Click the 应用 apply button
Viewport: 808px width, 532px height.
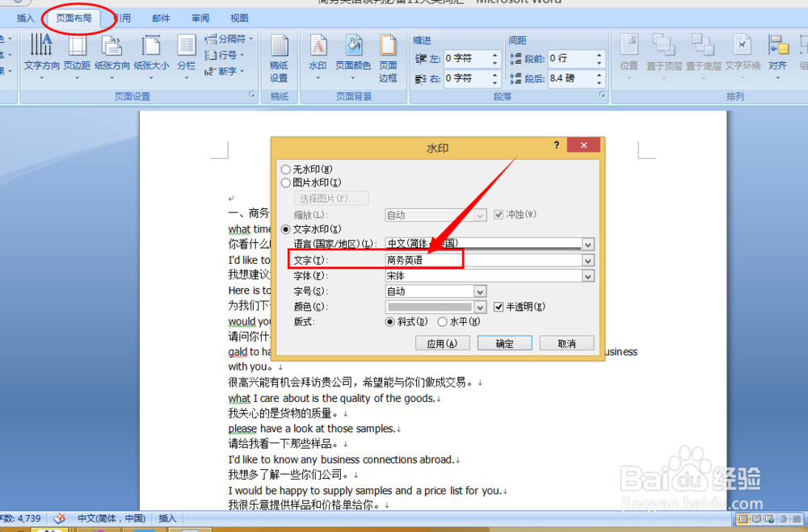[442, 344]
